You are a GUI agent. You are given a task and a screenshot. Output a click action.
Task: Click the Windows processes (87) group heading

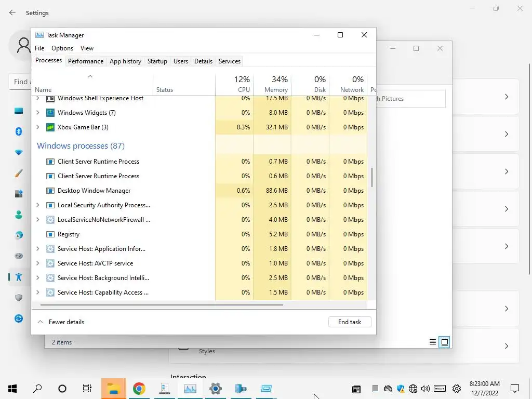pos(81,146)
